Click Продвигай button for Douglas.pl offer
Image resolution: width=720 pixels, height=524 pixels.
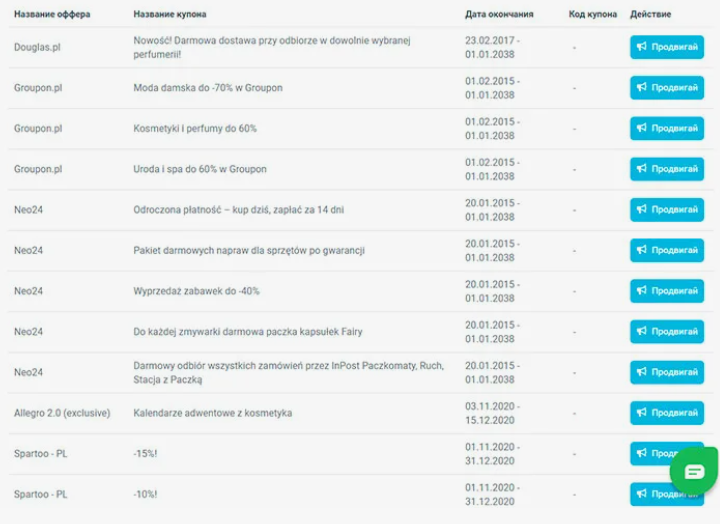point(667,47)
